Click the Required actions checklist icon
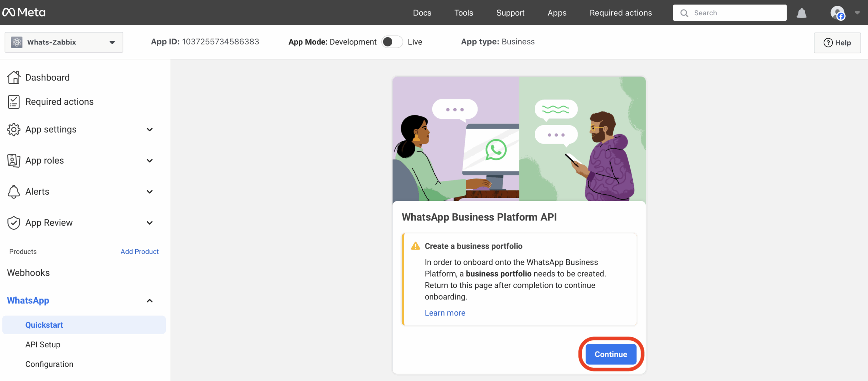868x381 pixels. pyautogui.click(x=14, y=102)
